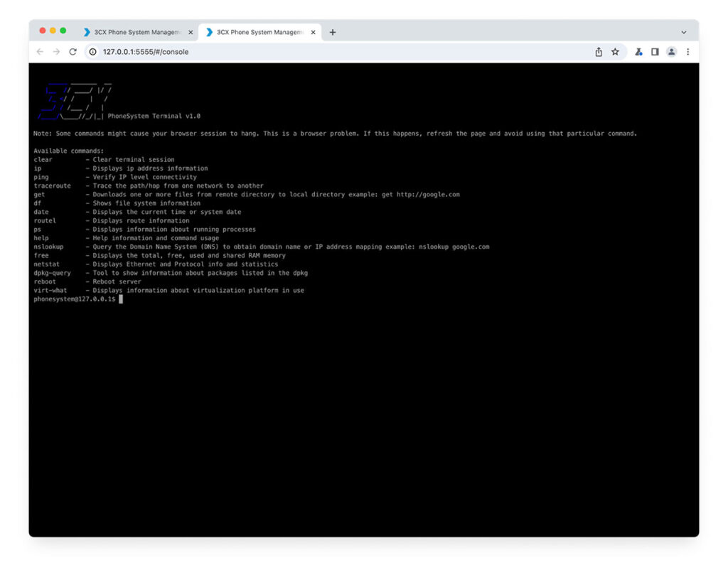This screenshot has width=728, height=575.
Task: Open Chrome three-dot menu
Action: click(688, 52)
